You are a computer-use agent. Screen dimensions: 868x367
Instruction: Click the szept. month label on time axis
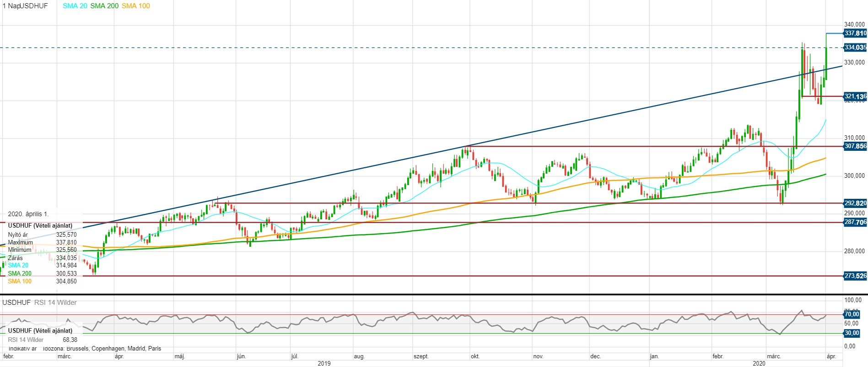click(421, 356)
